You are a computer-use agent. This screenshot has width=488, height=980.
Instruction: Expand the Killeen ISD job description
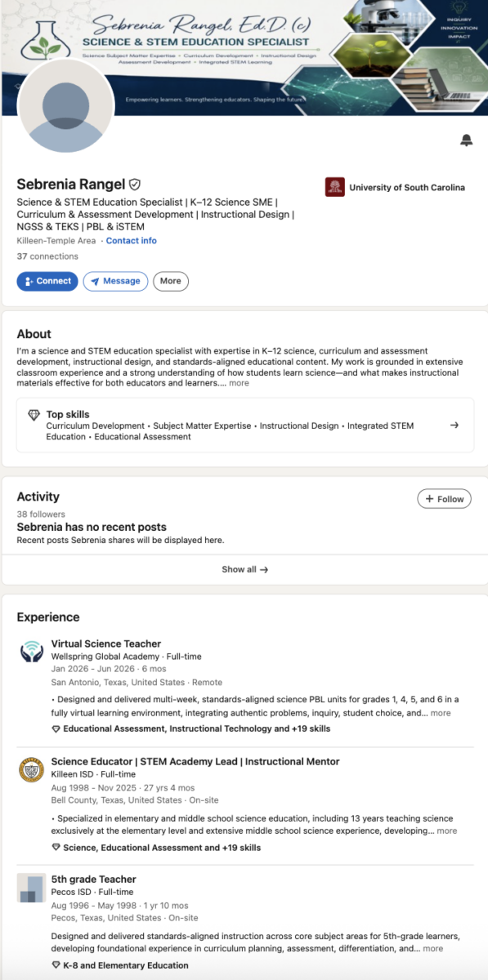coord(447,831)
